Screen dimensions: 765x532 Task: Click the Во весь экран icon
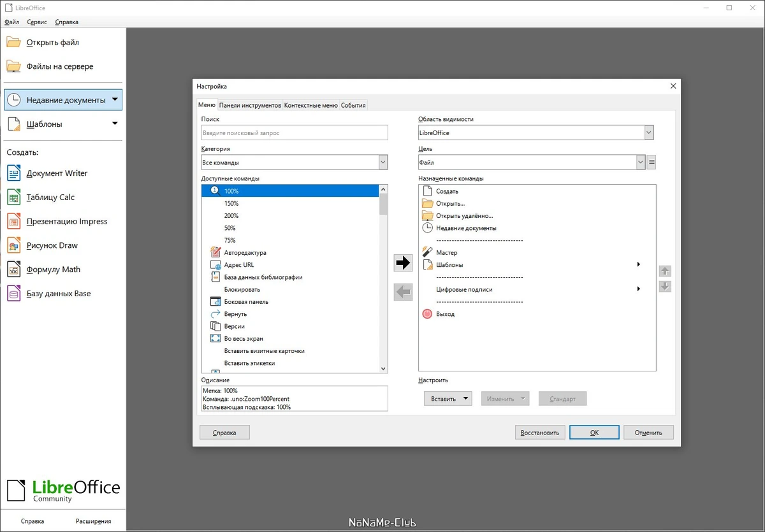pos(215,339)
